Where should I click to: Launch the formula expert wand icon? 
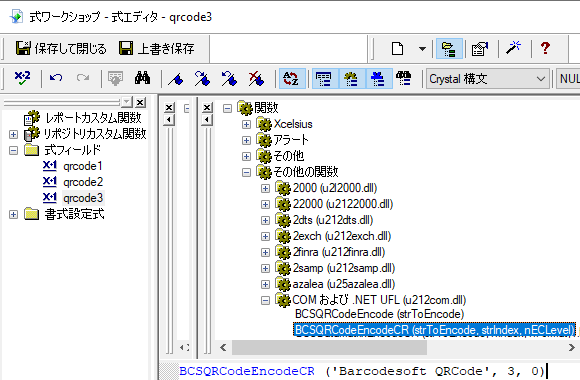tap(513, 48)
